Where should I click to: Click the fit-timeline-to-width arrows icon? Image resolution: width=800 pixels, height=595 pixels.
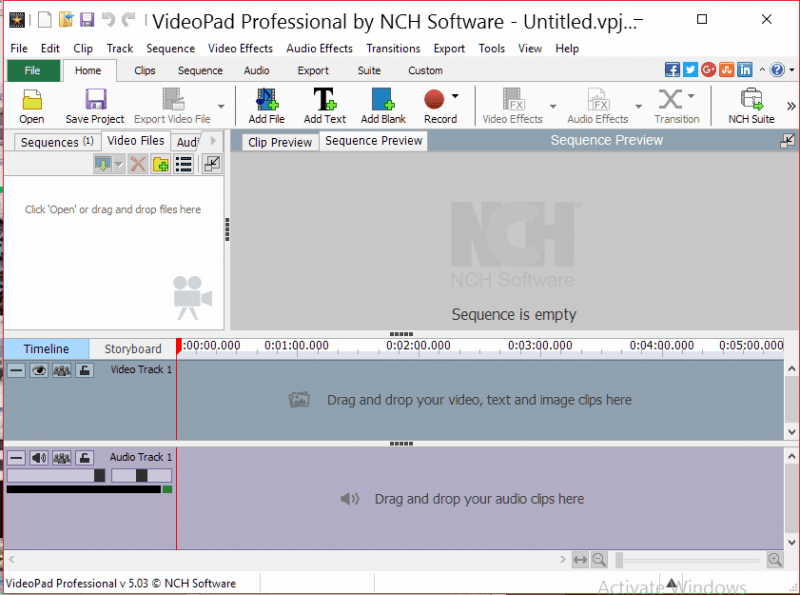tap(580, 560)
